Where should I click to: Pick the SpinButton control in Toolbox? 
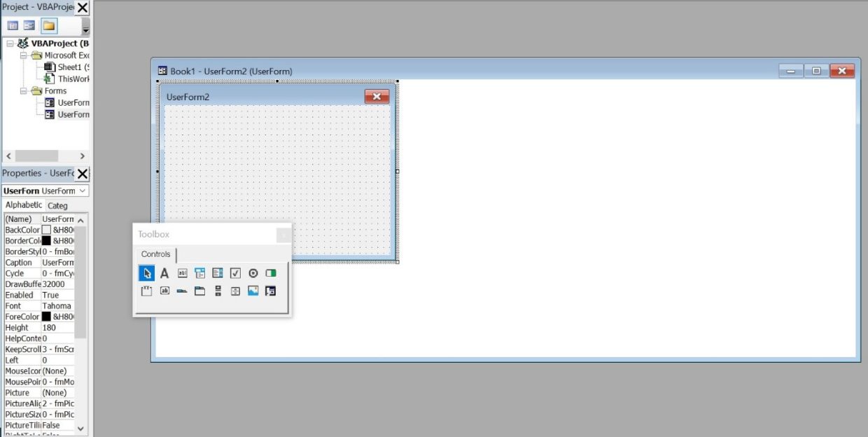point(235,291)
